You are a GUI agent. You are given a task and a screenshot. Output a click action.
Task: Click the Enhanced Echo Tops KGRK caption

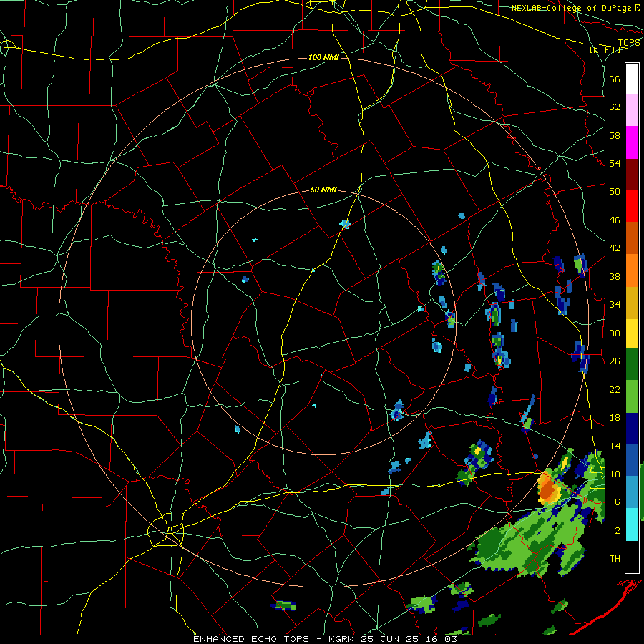click(325, 639)
